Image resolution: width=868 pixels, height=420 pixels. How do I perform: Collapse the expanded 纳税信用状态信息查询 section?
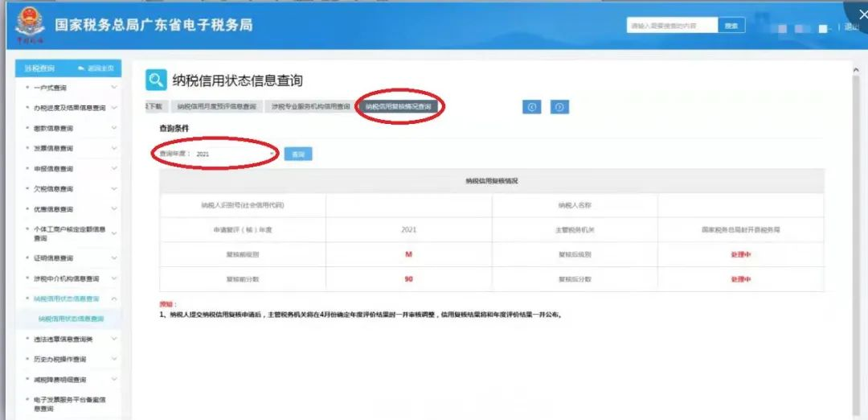[68, 299]
